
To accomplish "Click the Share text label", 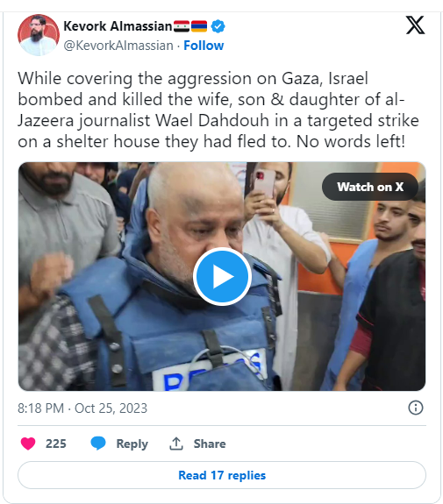I will coord(210,444).
